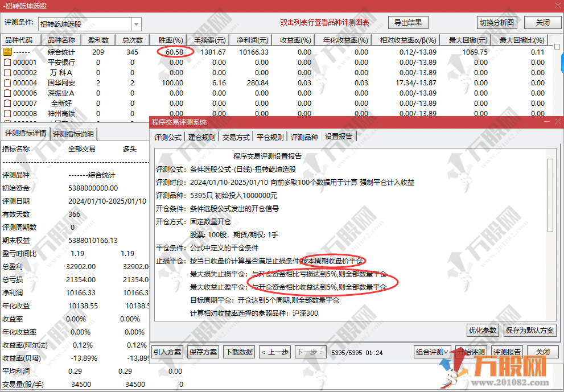Open the 评测品种 tab

click(304, 137)
